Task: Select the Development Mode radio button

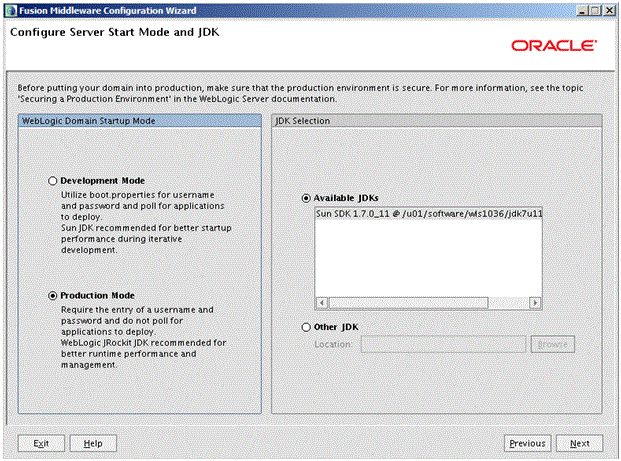Action: [53, 181]
